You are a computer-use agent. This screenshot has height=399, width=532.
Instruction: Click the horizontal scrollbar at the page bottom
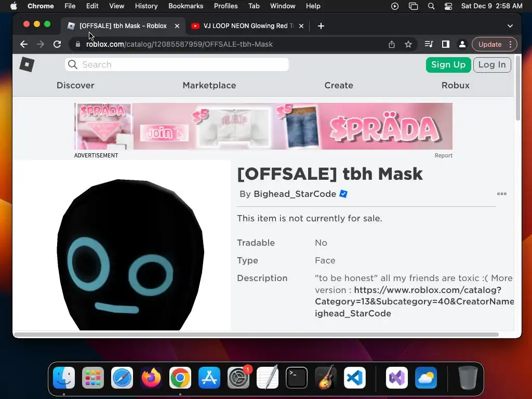[x=257, y=335]
